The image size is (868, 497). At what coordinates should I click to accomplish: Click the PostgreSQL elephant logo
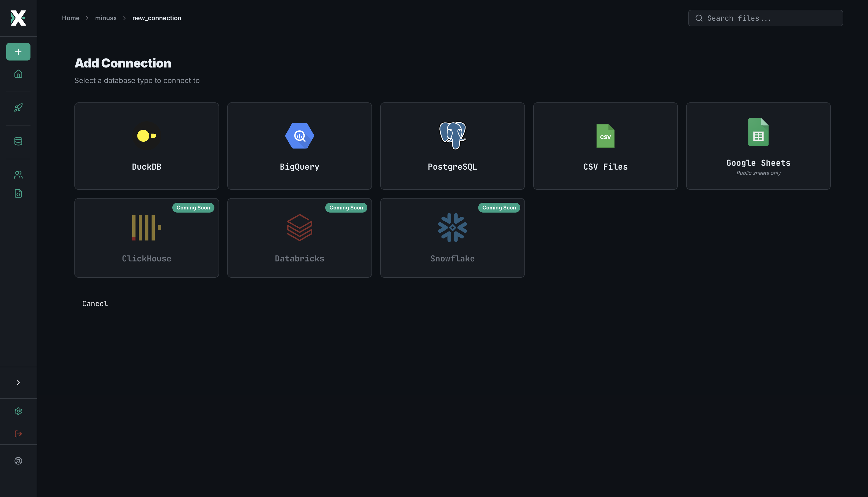tap(452, 136)
